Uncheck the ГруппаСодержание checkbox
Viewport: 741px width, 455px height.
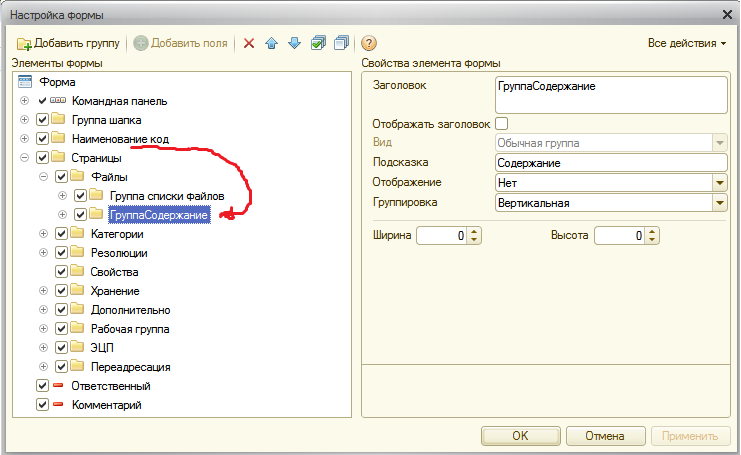coord(80,215)
